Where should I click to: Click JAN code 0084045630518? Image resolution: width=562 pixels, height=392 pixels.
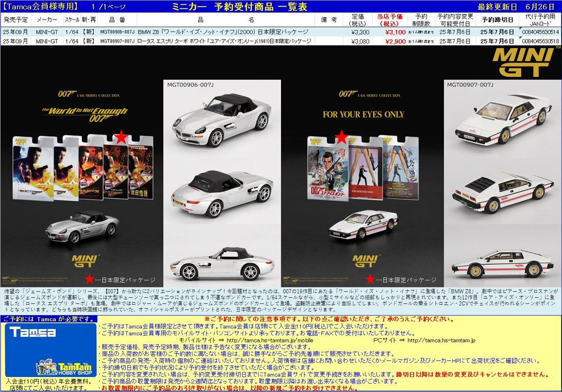point(540,41)
